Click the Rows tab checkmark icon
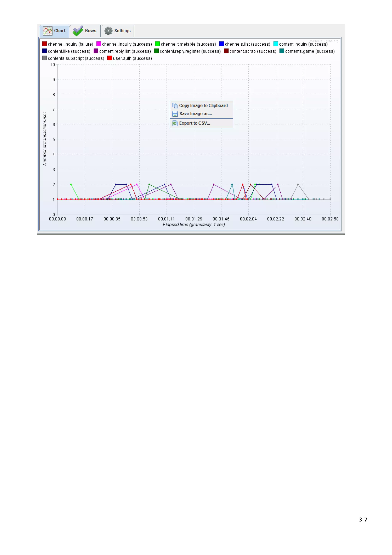This screenshot has width=392, height=555. tap(78, 31)
